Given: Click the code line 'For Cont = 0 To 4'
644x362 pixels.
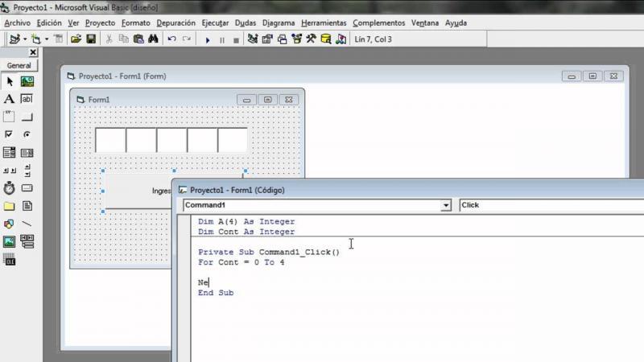Looking at the screenshot, I should pyautogui.click(x=241, y=262).
